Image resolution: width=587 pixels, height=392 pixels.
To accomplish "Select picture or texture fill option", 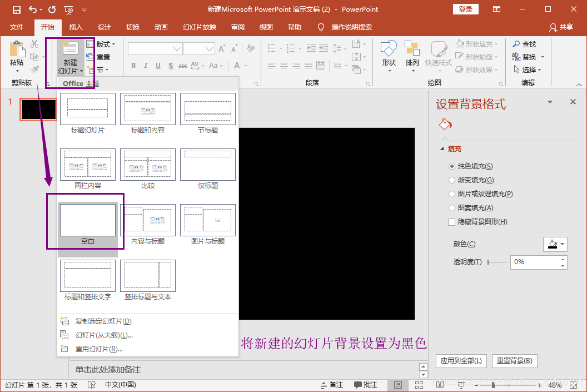I will pyautogui.click(x=452, y=194).
